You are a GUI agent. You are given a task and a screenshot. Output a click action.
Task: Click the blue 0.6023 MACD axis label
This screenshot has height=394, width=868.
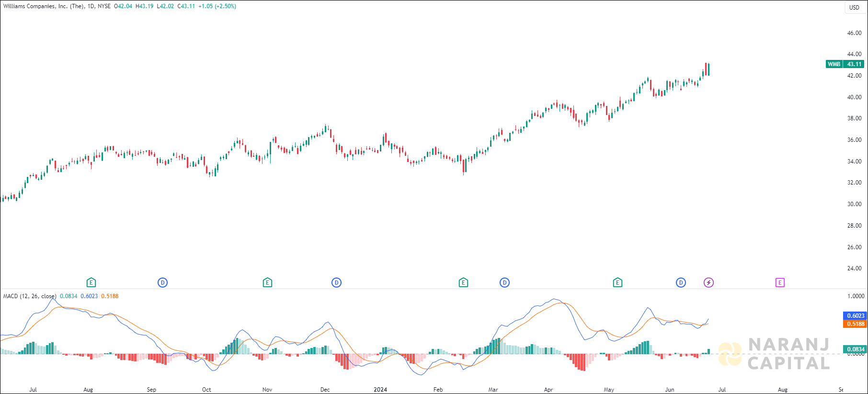(x=855, y=316)
